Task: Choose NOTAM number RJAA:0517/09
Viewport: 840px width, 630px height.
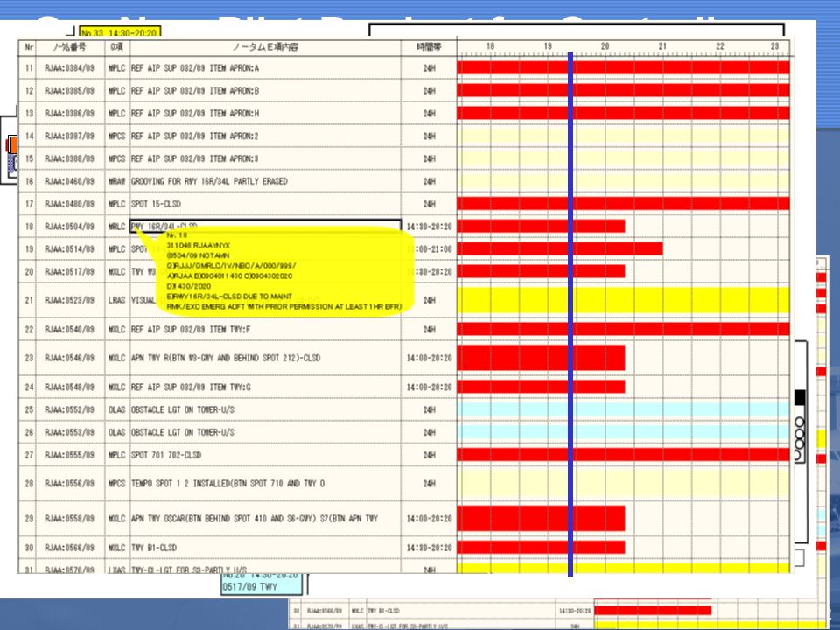Action: tap(70, 271)
